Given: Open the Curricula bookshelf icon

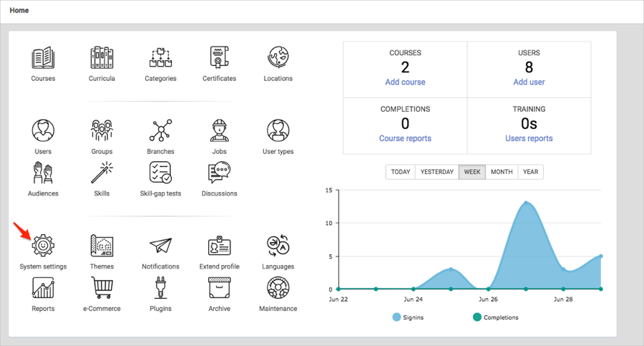Looking at the screenshot, I should [102, 59].
